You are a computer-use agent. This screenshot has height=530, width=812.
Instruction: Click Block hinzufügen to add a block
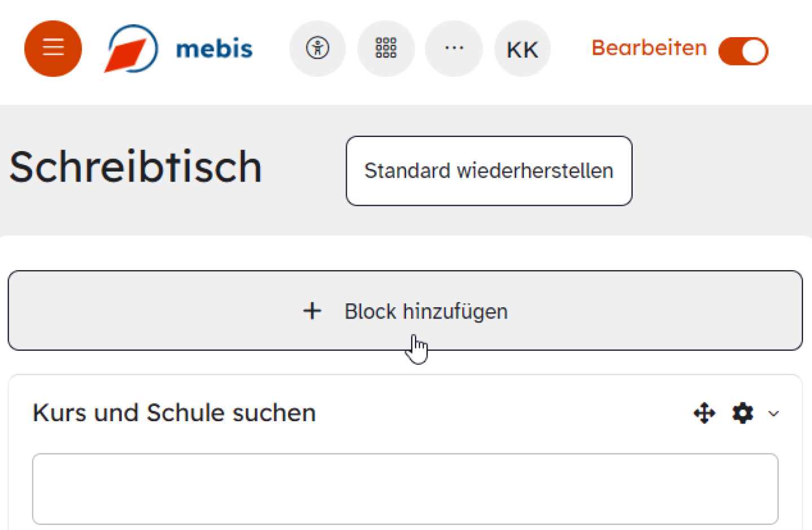tap(405, 311)
